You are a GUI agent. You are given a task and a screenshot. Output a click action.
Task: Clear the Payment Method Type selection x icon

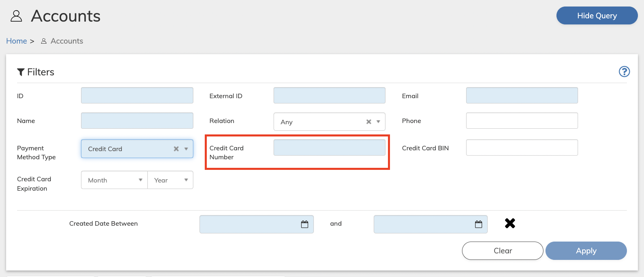[x=176, y=149]
